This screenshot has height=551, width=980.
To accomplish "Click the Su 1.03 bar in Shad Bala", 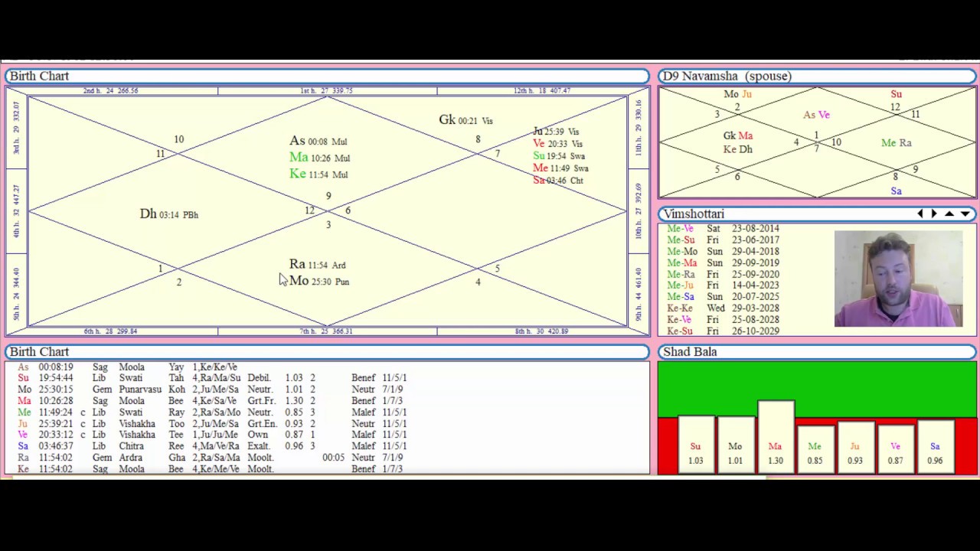I will pyautogui.click(x=695, y=445).
